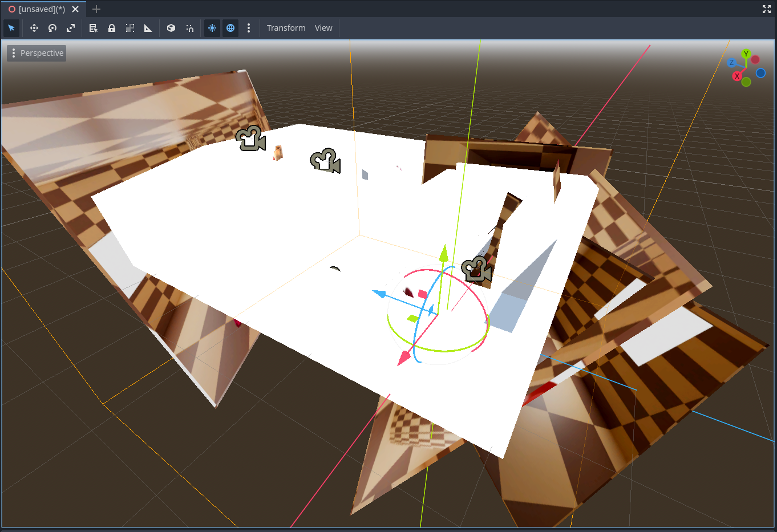Open the Transform menu
This screenshot has height=532, width=777.
286,28
